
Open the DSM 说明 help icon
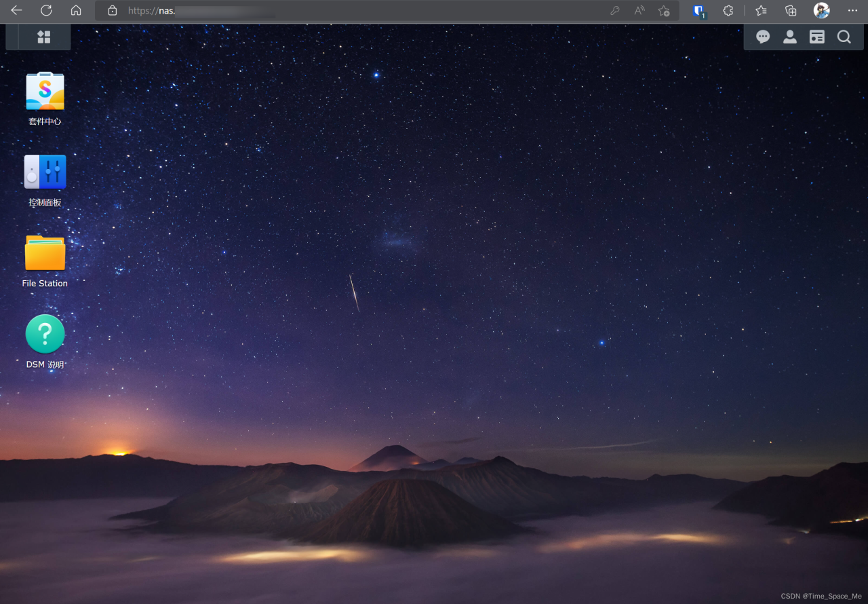(x=45, y=334)
